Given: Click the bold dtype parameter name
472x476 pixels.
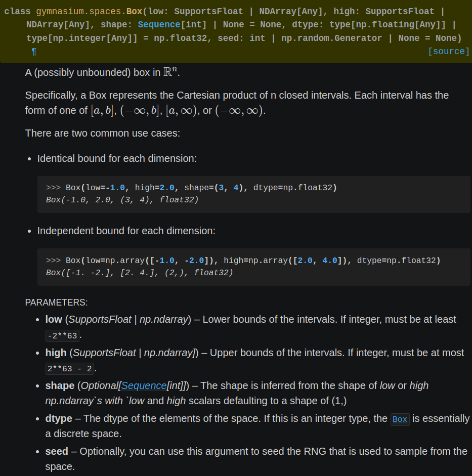Looking at the screenshot, I should pos(59,419).
